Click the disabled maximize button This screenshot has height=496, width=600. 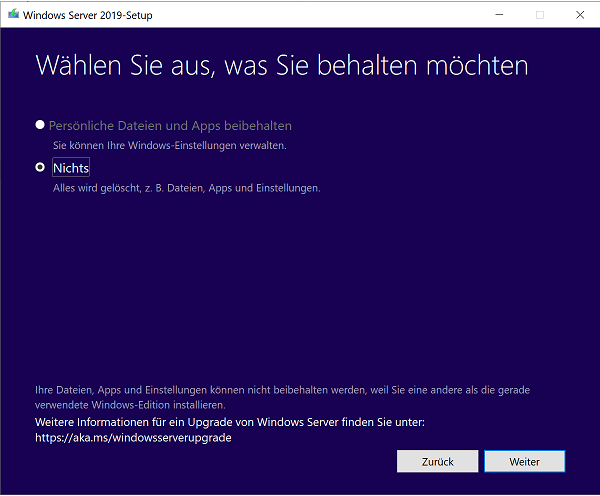(540, 15)
